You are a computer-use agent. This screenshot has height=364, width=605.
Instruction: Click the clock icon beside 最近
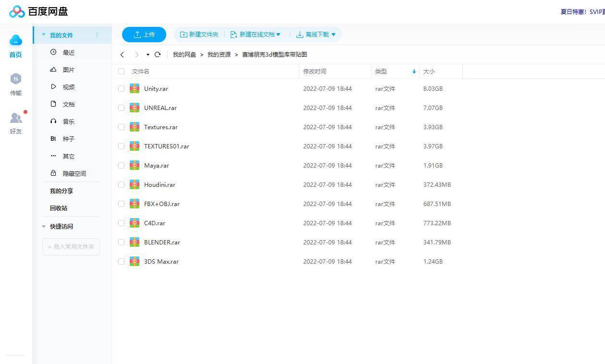click(53, 52)
